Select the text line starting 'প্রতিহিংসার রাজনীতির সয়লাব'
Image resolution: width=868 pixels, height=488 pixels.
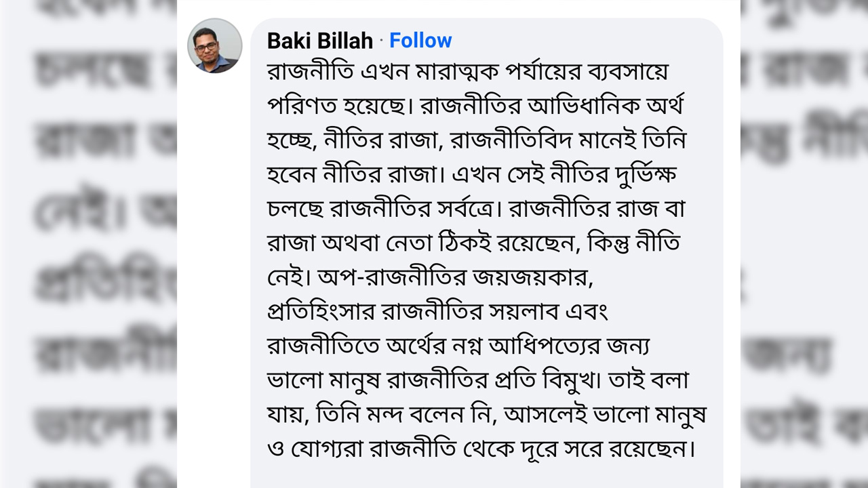point(437,312)
